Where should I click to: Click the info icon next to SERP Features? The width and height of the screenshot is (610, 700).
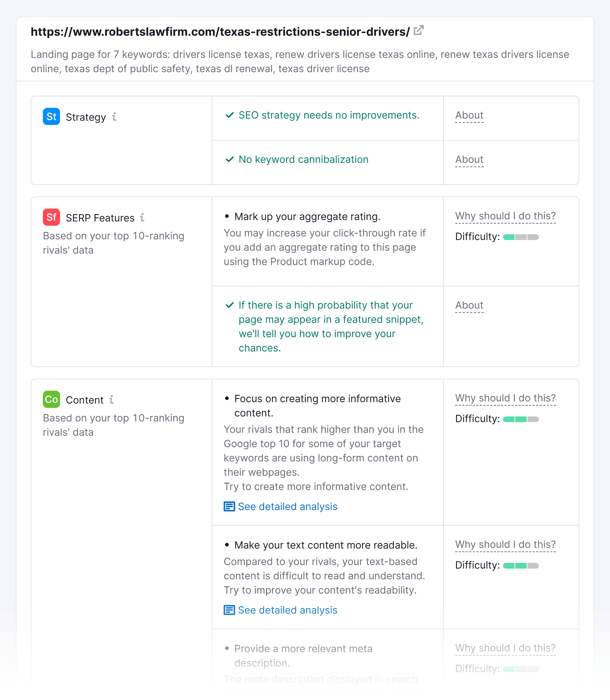click(x=143, y=217)
